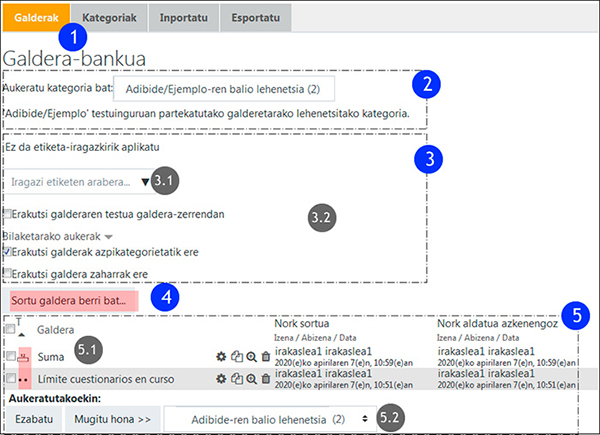
Task: Click the edit gear icon for Suma
Action: pos(220,356)
